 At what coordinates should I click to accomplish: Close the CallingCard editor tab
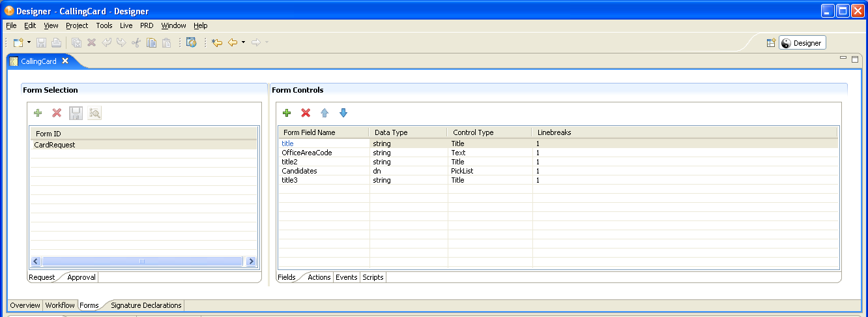pos(65,61)
